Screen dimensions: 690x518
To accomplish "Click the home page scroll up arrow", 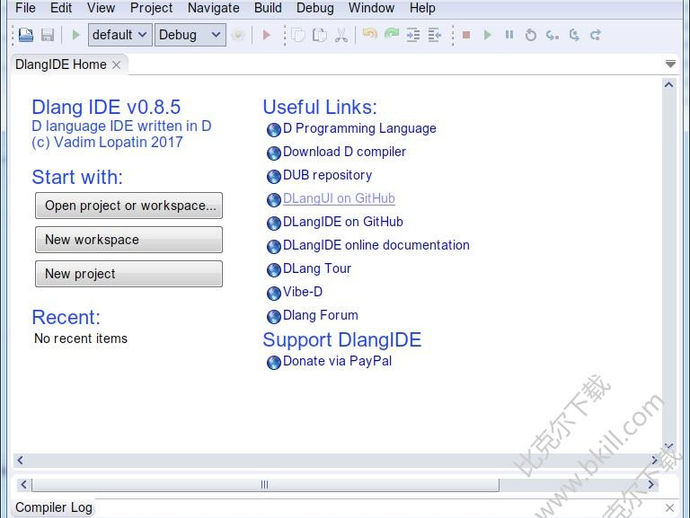I will pos(669,84).
